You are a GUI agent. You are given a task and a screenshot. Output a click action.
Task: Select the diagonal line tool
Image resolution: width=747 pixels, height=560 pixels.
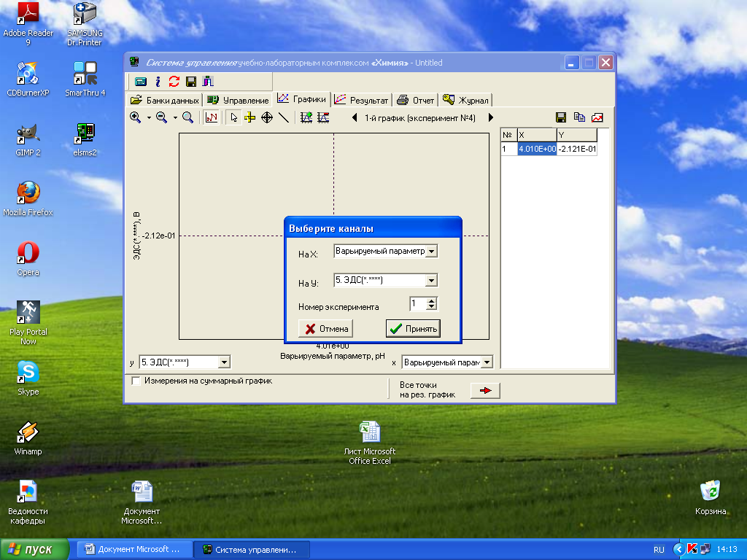[284, 117]
